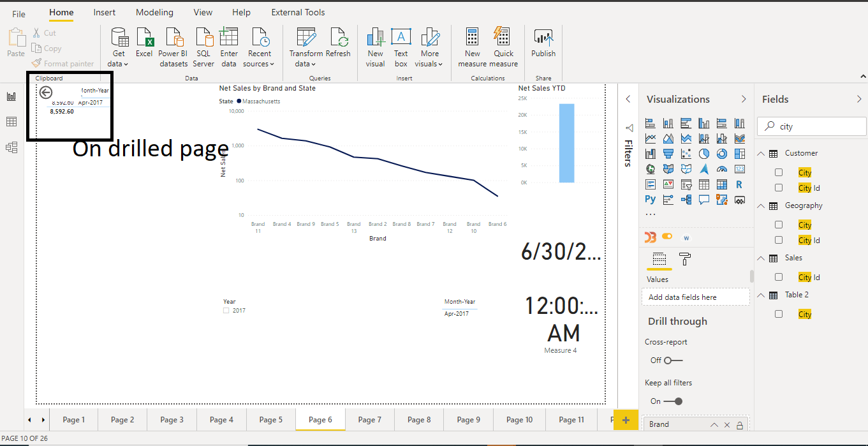Choose the KPI visual
This screenshot has width=868, height=446.
[x=668, y=184]
